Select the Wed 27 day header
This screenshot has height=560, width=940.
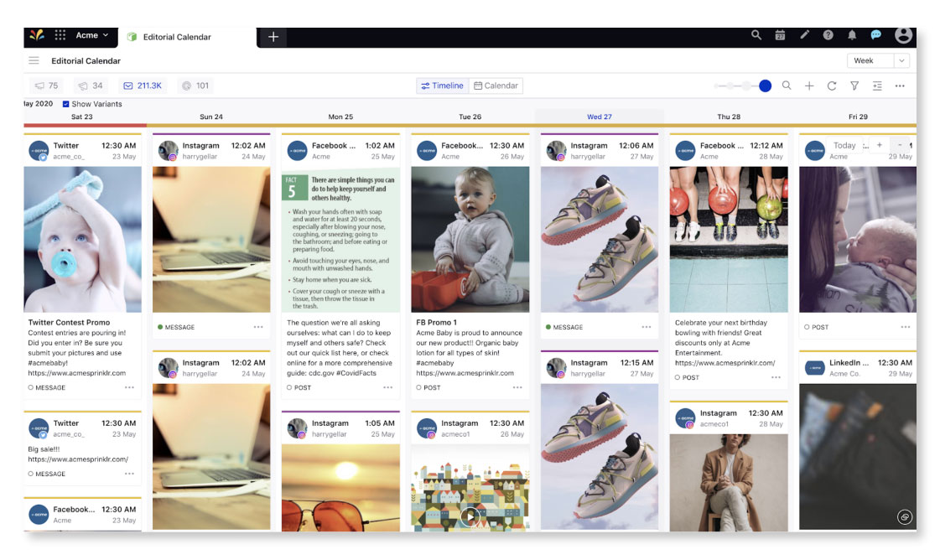pos(600,117)
